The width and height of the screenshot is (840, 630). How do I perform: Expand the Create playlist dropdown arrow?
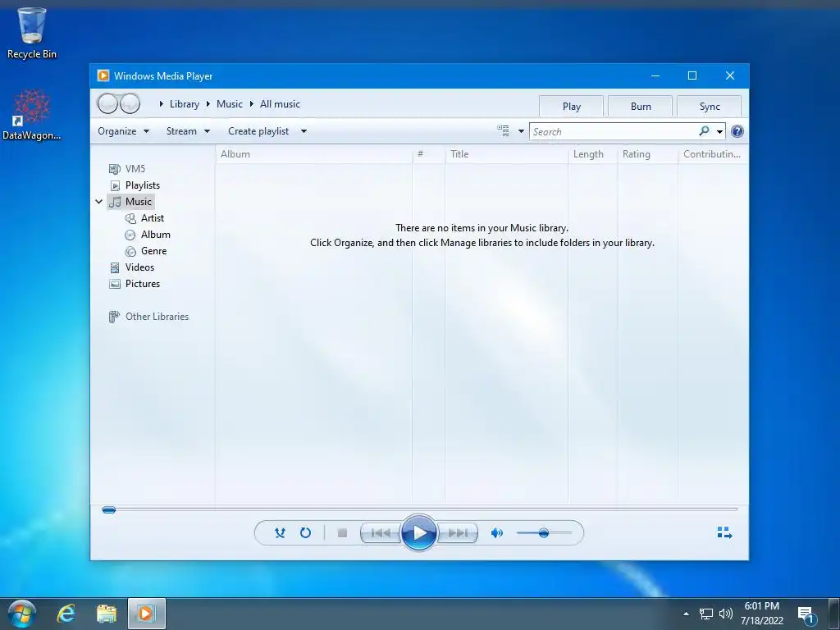click(x=304, y=131)
